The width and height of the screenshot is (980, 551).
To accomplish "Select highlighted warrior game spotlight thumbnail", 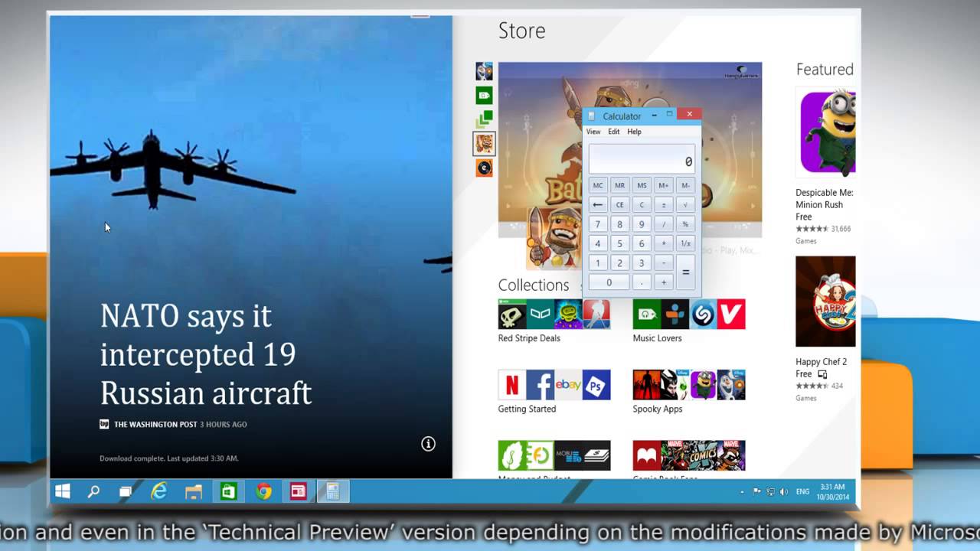I will pyautogui.click(x=484, y=143).
